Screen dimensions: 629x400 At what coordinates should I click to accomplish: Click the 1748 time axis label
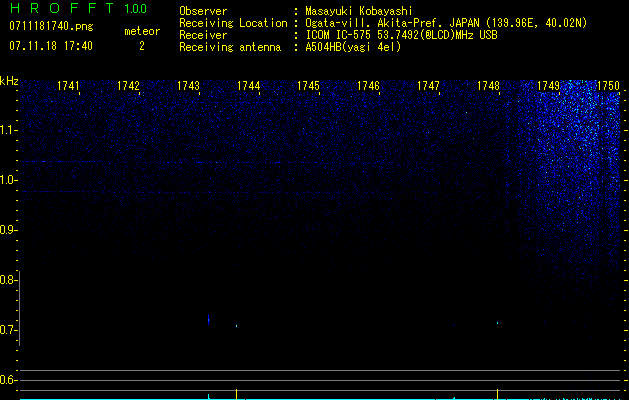pyautogui.click(x=488, y=86)
